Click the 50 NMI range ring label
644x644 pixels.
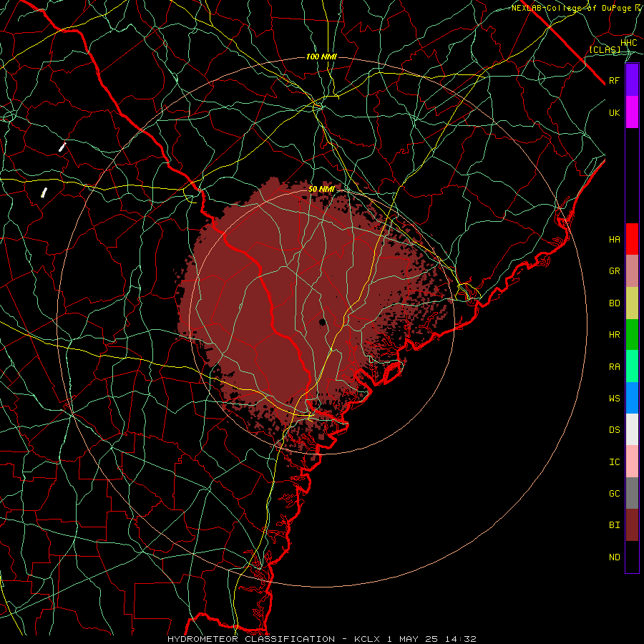pos(321,189)
